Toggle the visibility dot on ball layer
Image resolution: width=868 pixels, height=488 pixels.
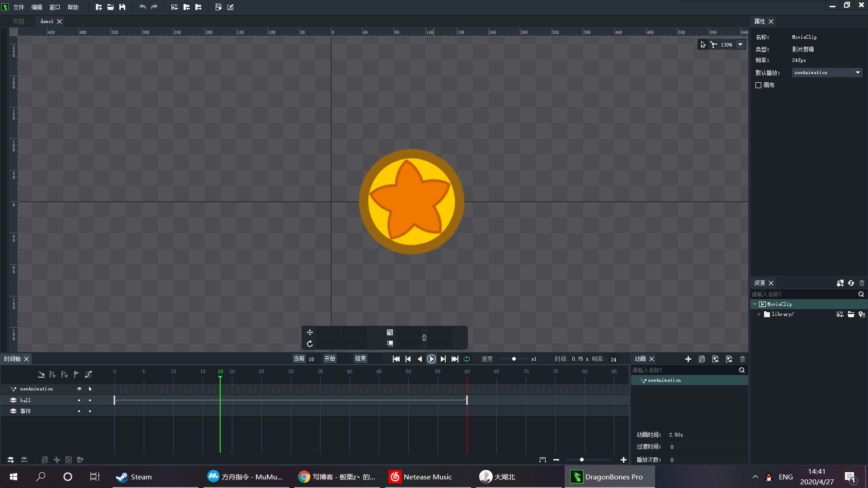click(79, 400)
